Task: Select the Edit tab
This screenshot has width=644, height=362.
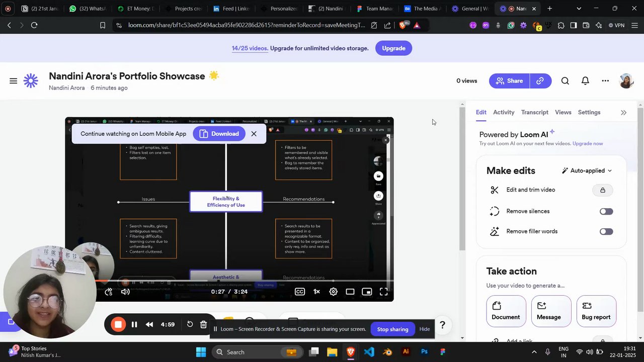Action: [x=481, y=113]
